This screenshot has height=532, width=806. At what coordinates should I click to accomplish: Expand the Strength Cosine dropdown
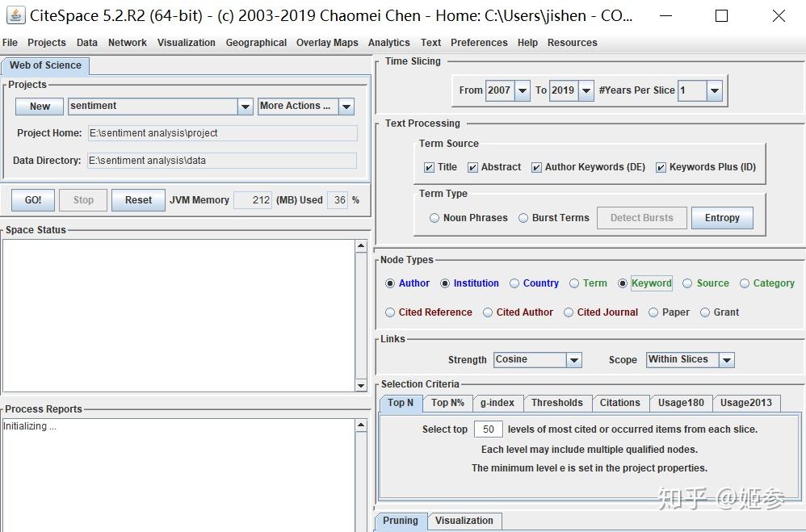[573, 360]
